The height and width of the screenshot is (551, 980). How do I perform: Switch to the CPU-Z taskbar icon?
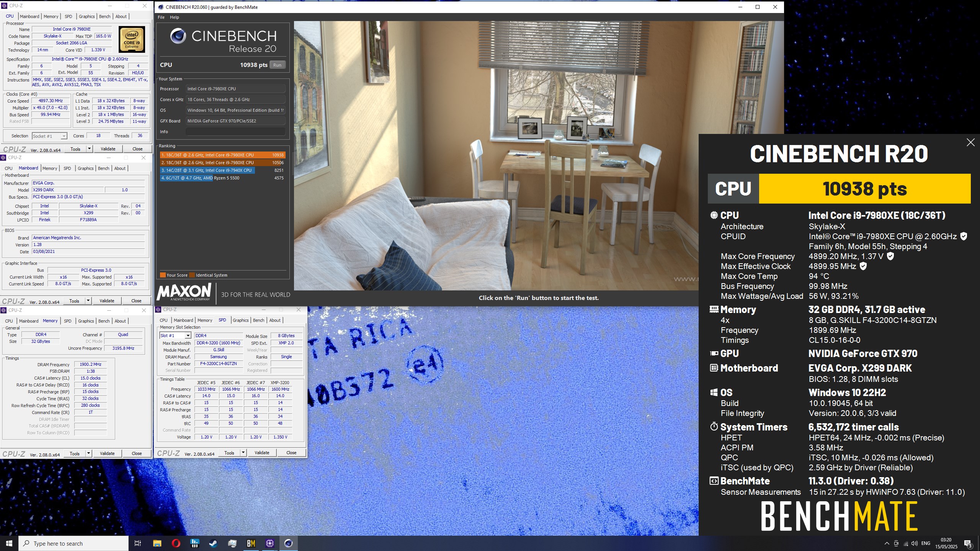click(x=269, y=543)
